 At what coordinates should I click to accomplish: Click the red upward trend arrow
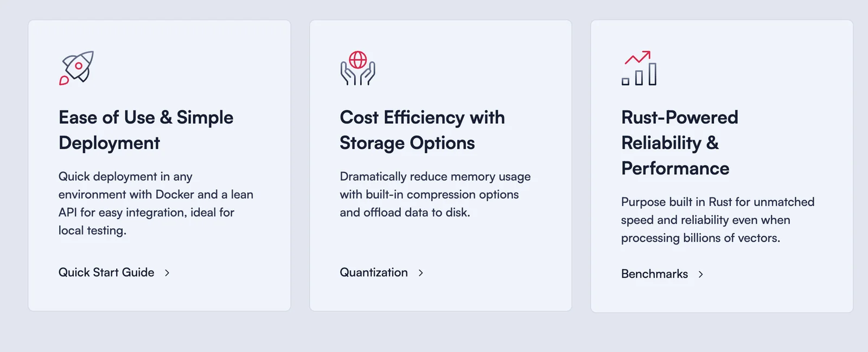point(637,57)
